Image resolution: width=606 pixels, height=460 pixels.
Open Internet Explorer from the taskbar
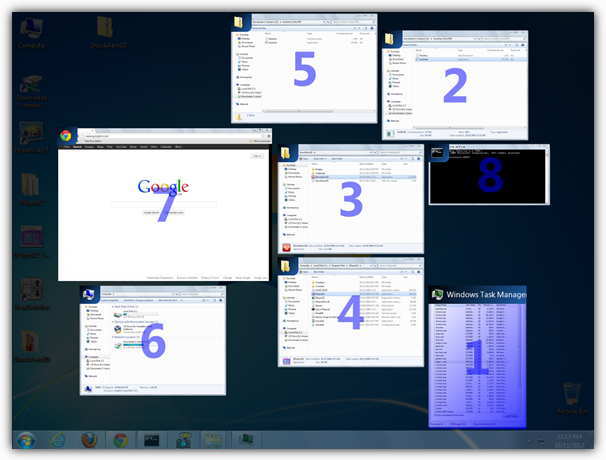(57, 440)
